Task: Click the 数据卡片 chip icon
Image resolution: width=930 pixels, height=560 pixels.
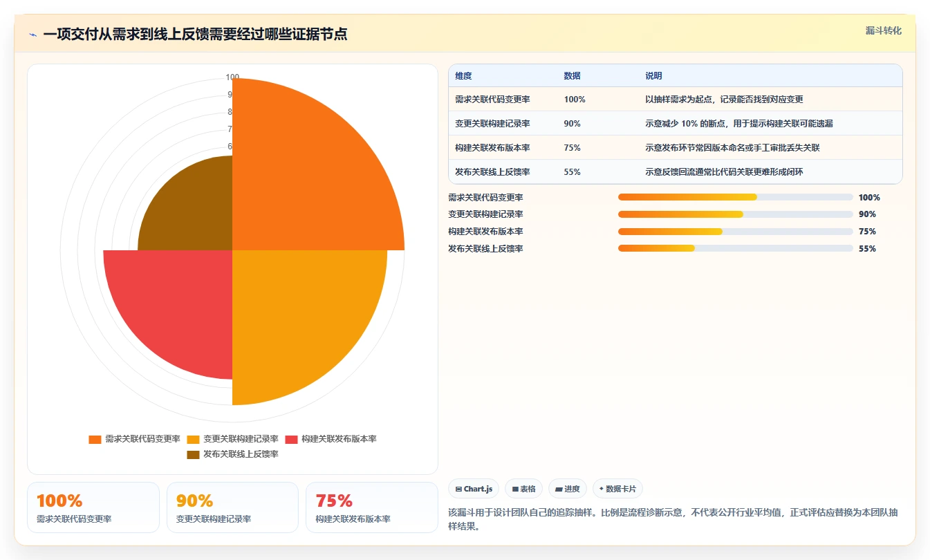Action: pyautogui.click(x=602, y=489)
